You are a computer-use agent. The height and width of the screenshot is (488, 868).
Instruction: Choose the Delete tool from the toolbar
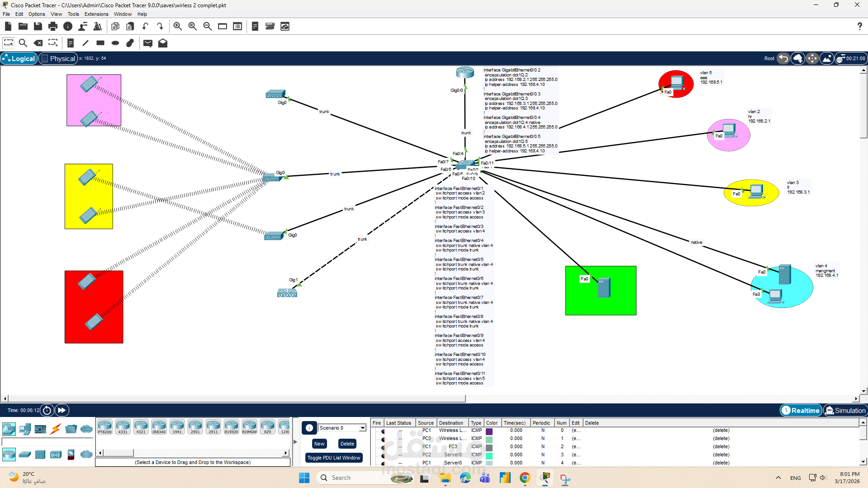coord(38,43)
